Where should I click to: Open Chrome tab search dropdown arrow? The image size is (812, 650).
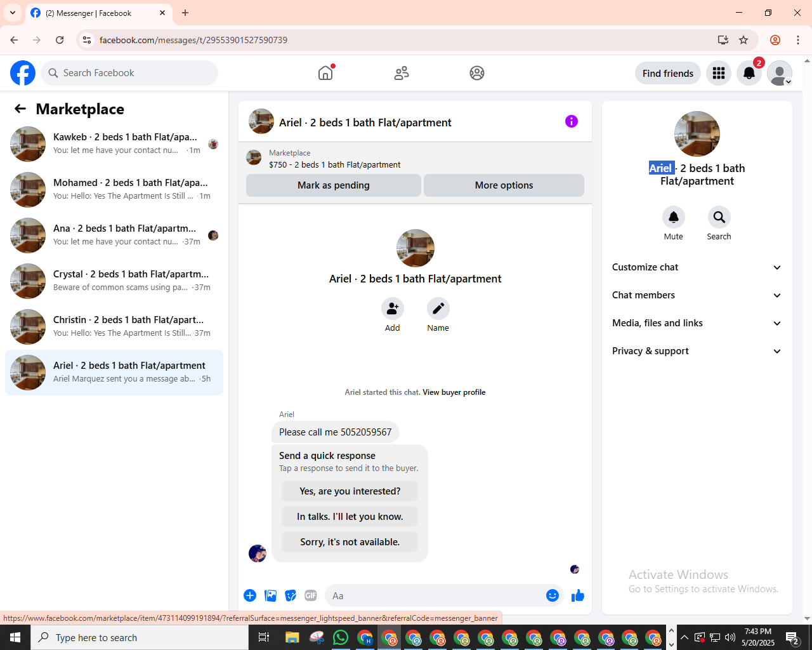pos(13,13)
